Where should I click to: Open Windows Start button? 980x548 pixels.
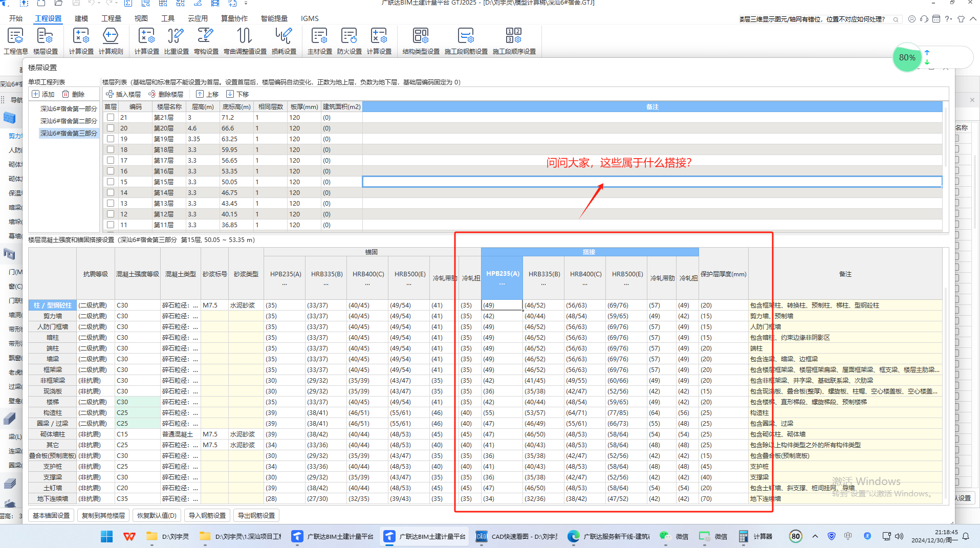[x=106, y=536]
